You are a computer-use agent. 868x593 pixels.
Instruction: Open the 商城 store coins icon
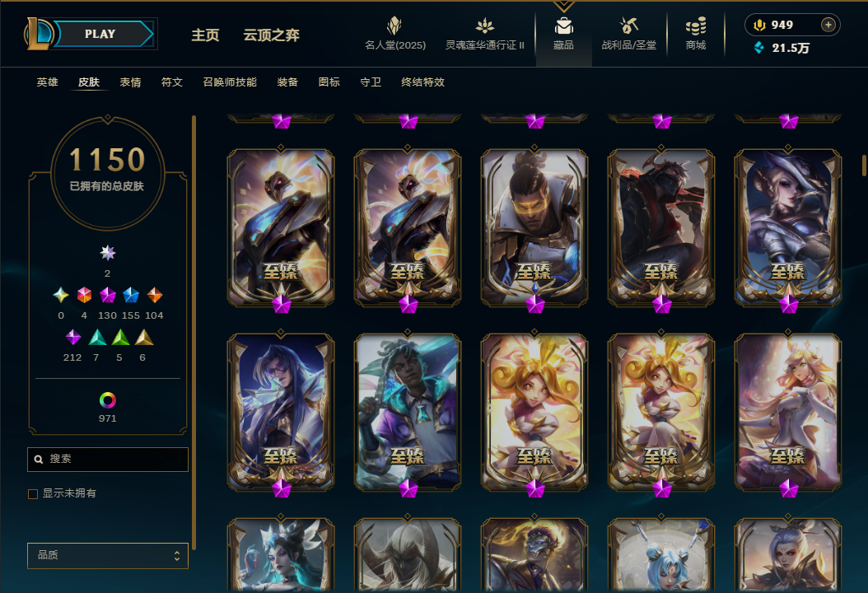(x=696, y=26)
